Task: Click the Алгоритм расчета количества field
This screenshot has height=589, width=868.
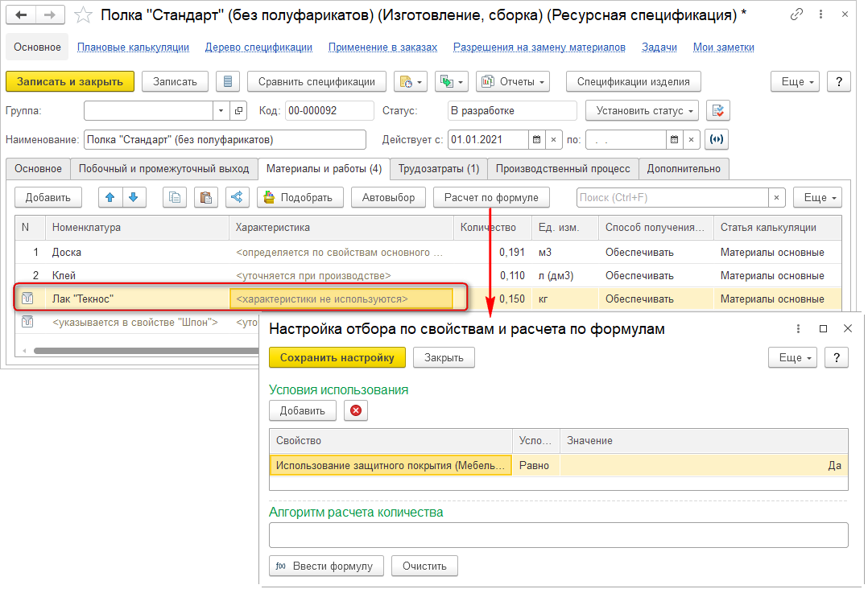Action: pos(558,535)
